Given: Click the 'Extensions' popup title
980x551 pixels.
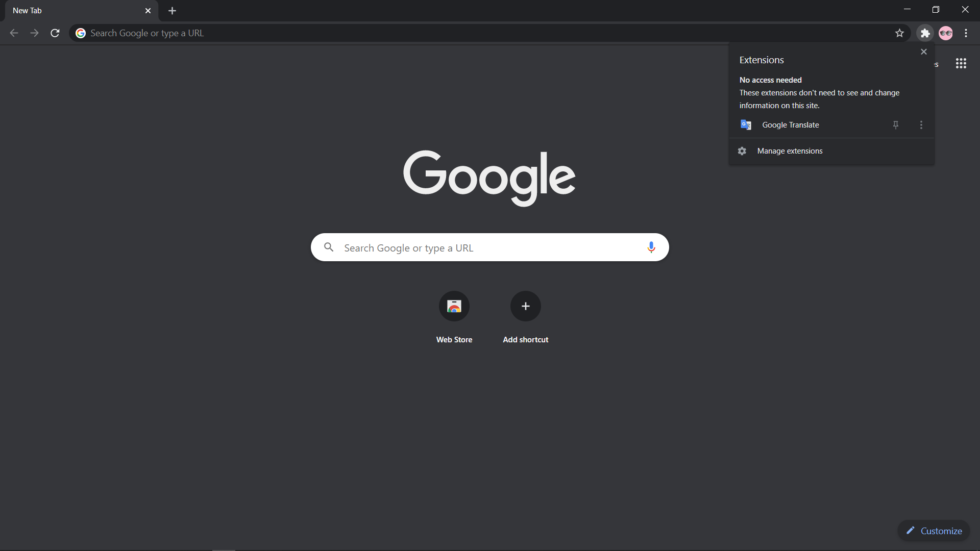Looking at the screenshot, I should click(x=762, y=60).
